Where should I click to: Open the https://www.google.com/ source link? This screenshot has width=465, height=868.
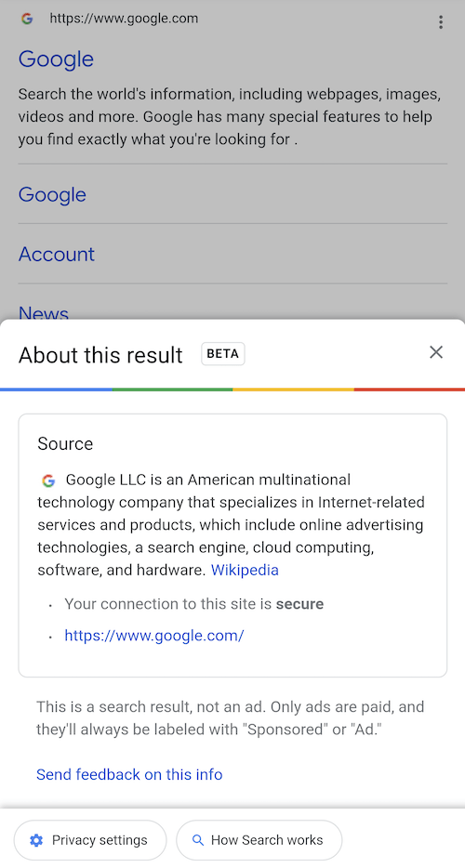coord(154,635)
